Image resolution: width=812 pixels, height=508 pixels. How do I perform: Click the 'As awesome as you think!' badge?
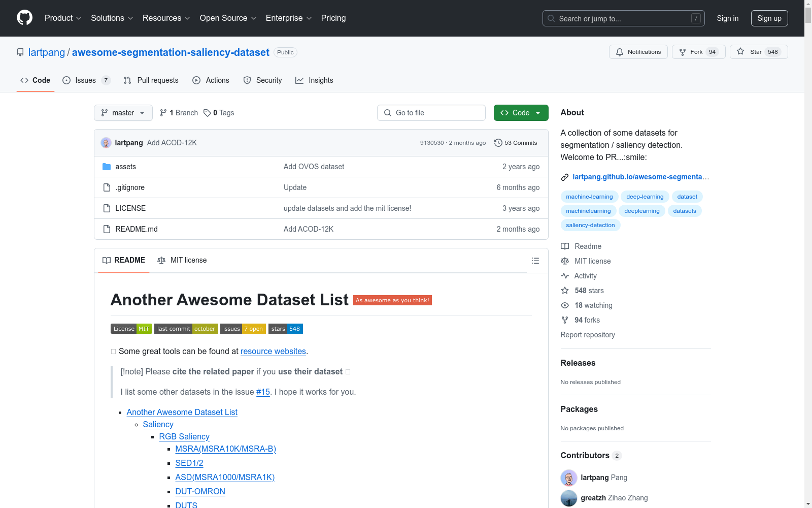pos(392,300)
